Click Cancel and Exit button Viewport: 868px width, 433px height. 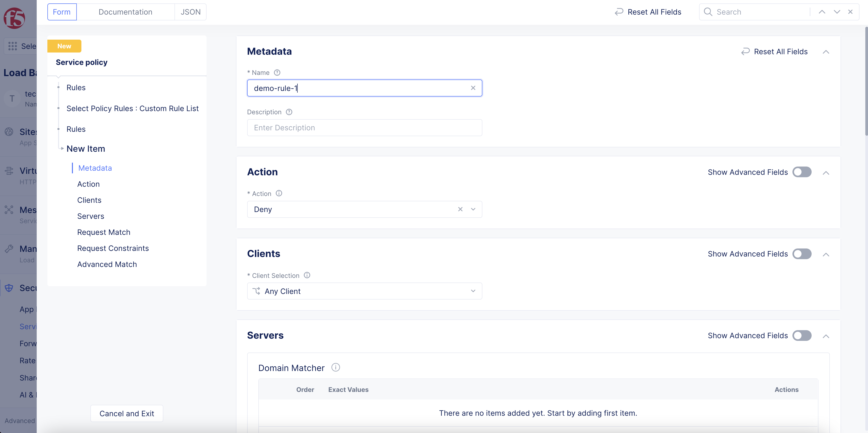127,414
